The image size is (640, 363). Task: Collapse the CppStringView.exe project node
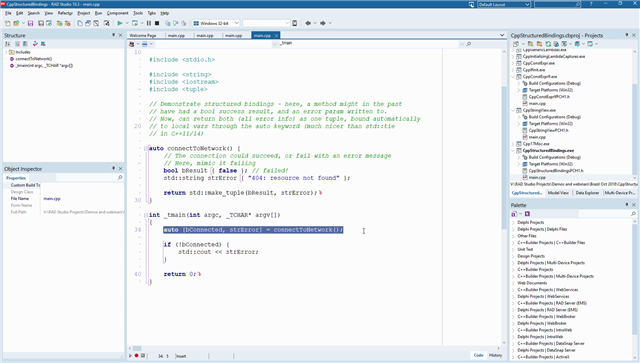(x=513, y=110)
